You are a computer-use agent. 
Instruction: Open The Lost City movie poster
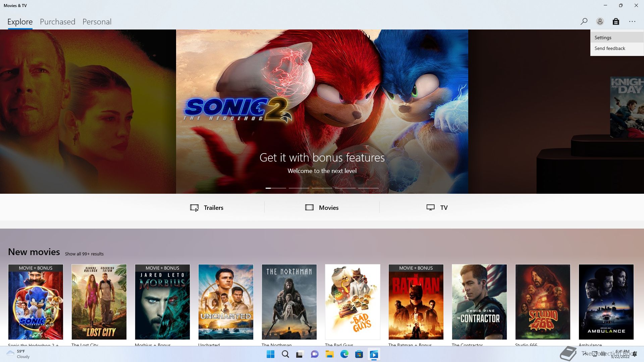pos(99,302)
